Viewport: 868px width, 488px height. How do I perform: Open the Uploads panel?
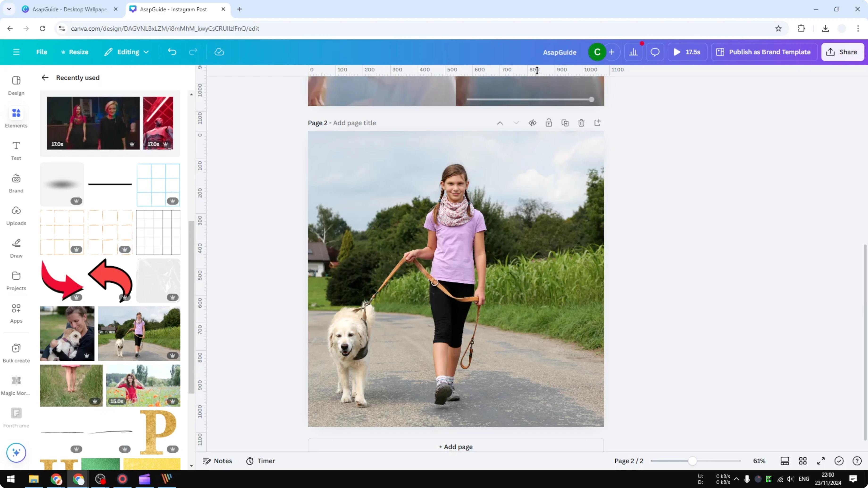pos(16,215)
